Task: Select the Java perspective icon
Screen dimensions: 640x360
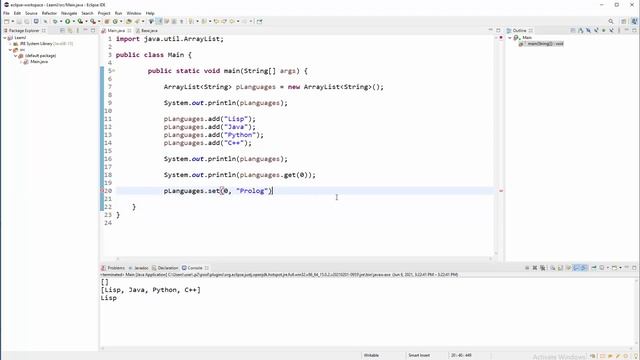Action: (x=635, y=21)
